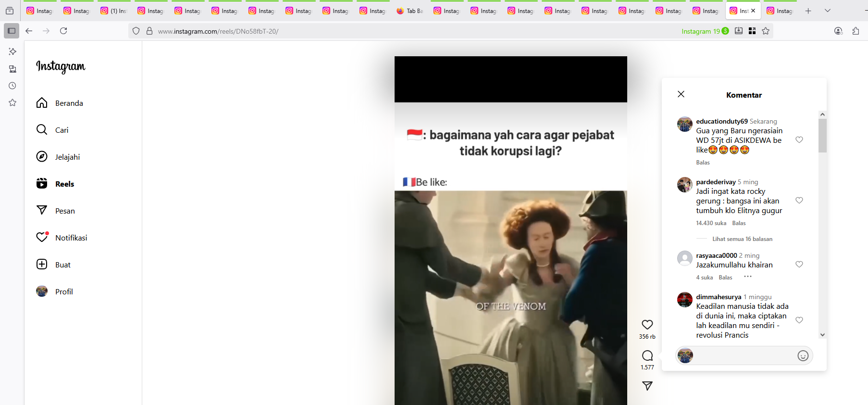Open history clock icon in sidebar
The width and height of the screenshot is (868, 405).
click(x=12, y=86)
